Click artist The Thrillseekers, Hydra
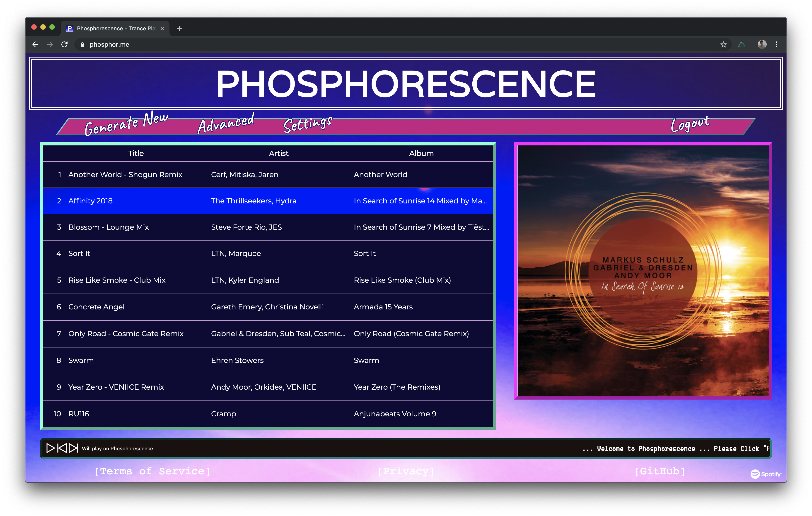Image resolution: width=812 pixels, height=516 pixels. point(254,201)
